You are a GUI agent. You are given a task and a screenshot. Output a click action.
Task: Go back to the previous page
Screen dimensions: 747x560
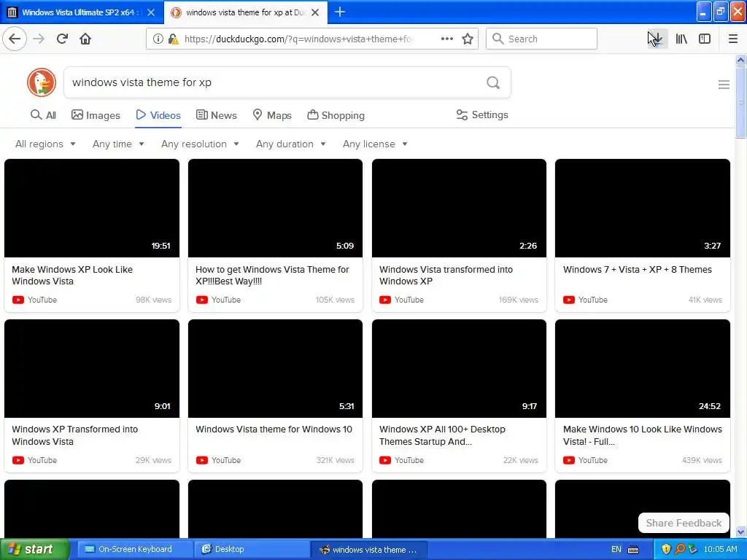(x=15, y=39)
